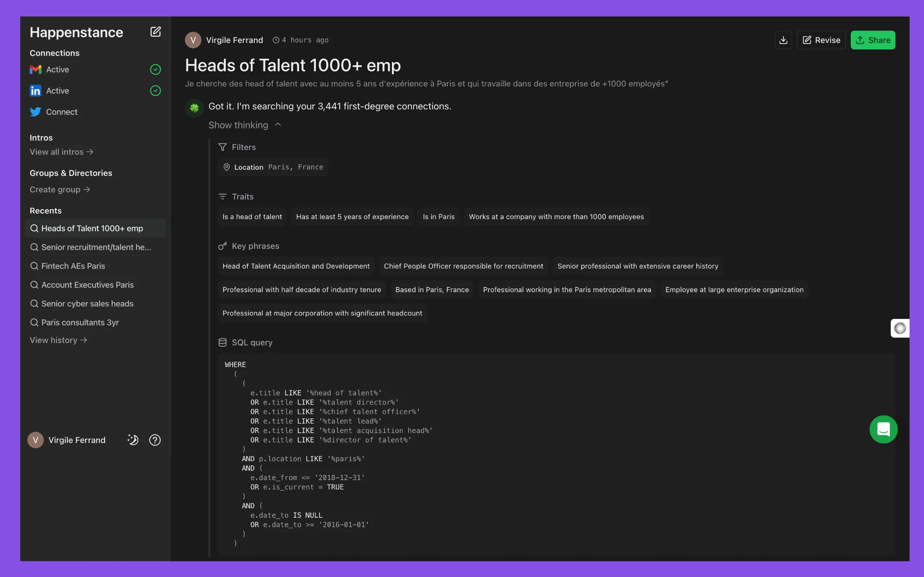
Task: Expand the Heads of Talent 1000+ emp recent
Action: pyautogui.click(x=92, y=228)
